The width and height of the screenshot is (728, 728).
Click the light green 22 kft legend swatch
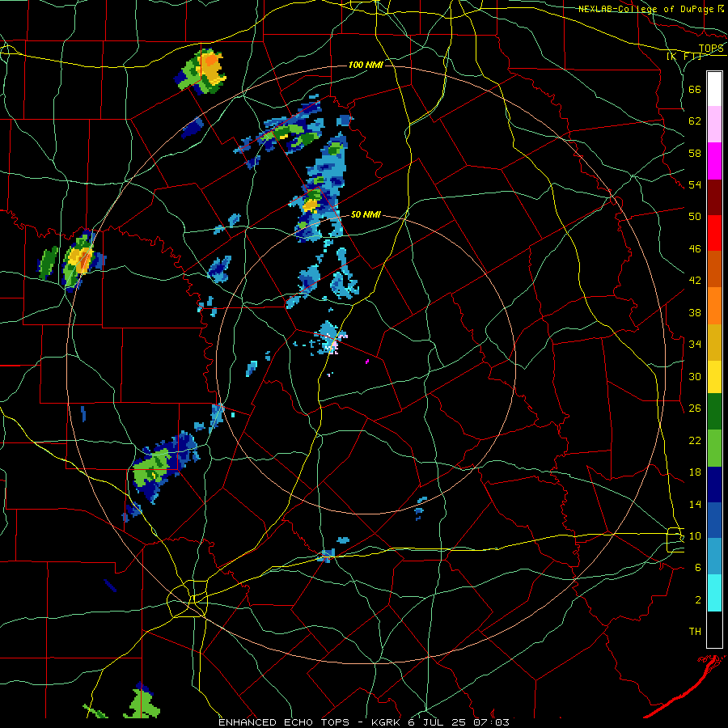click(x=714, y=448)
